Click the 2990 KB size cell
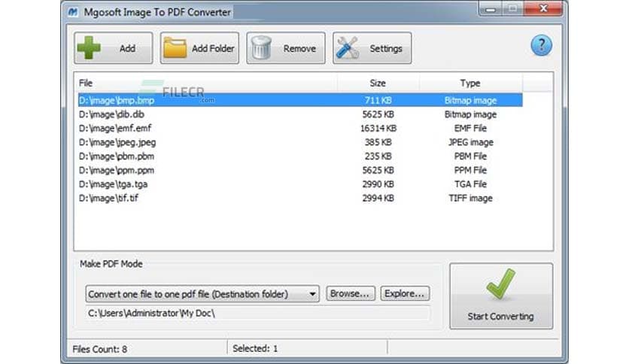This screenshot has width=629, height=364. pos(378,184)
